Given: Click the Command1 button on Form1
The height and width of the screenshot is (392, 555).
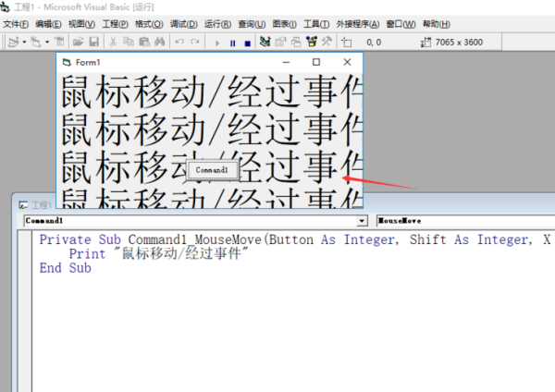Looking at the screenshot, I should 212,170.
